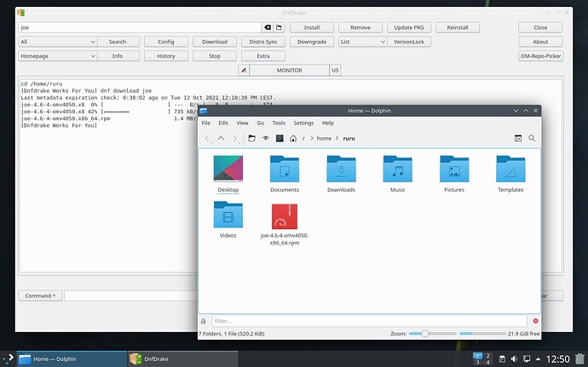The height and width of the screenshot is (367, 588).
Task: Toggle hidden files eye icon in Dolphin
Action: (x=266, y=138)
